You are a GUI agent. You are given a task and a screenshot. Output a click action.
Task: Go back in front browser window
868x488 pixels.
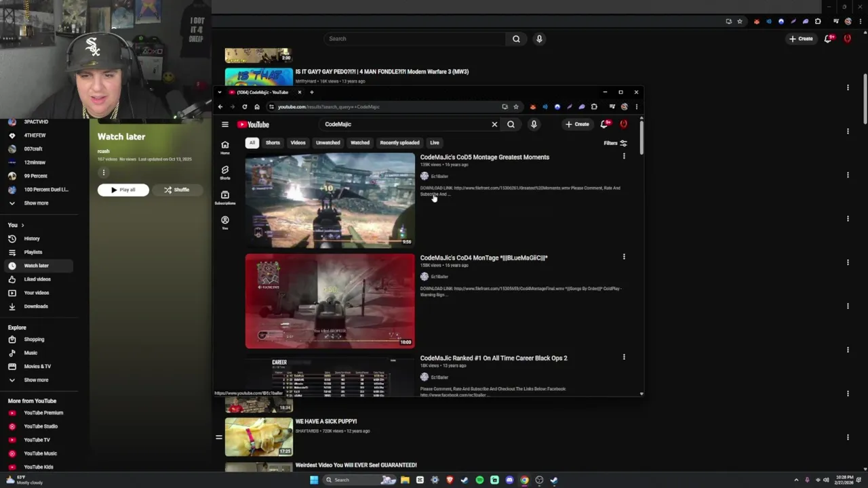point(220,106)
